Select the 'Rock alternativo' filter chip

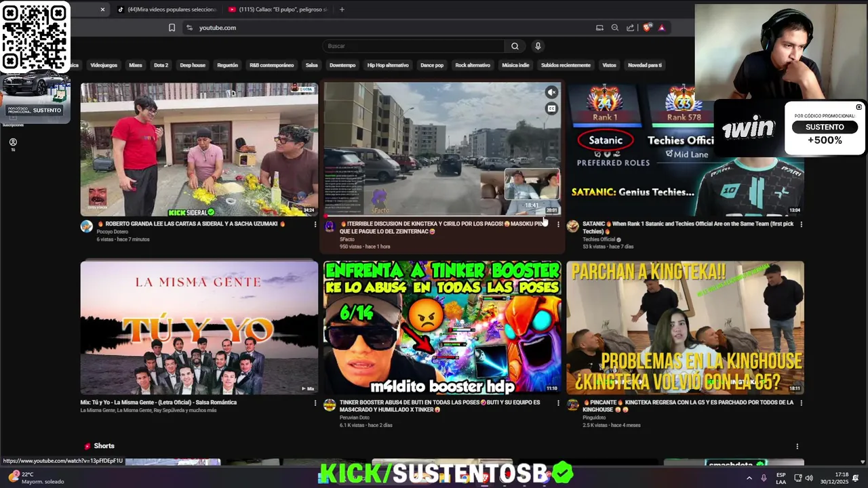point(473,65)
